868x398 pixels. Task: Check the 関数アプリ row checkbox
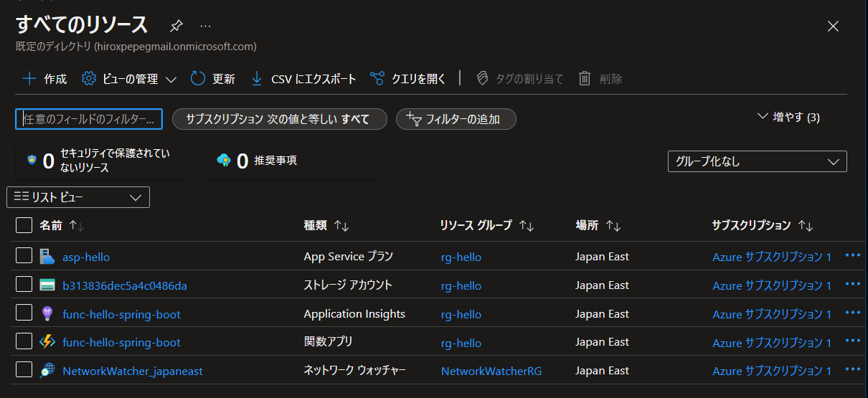(24, 342)
